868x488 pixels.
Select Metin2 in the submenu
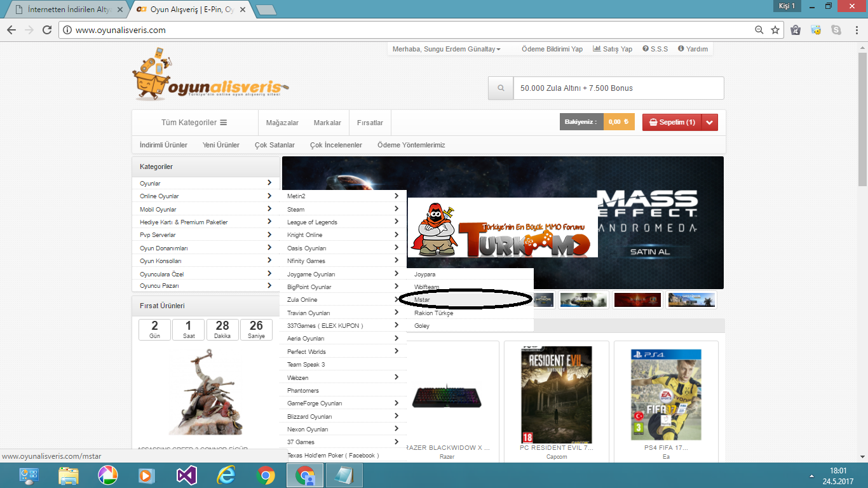[x=343, y=196]
